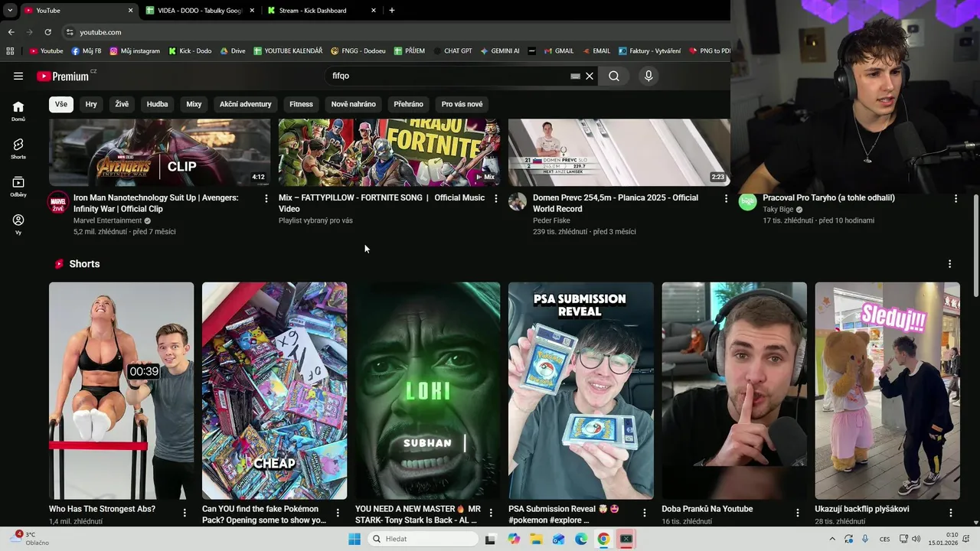
Task: Switch to Stream - Kick Dashboard tab
Action: coord(312,11)
